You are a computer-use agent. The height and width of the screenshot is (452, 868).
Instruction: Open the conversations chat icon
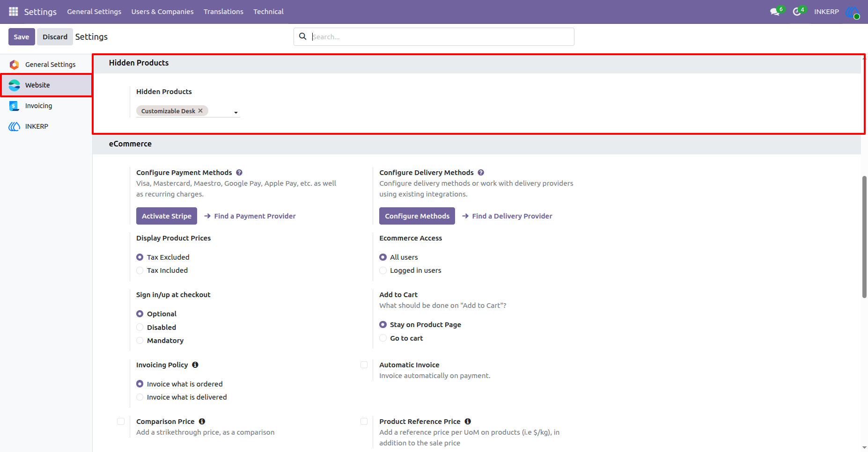tap(775, 12)
